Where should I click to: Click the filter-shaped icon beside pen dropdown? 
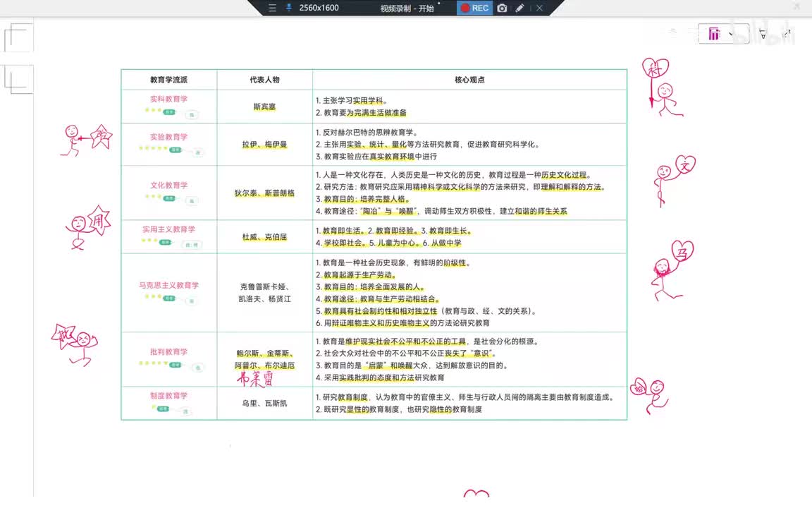coord(762,34)
